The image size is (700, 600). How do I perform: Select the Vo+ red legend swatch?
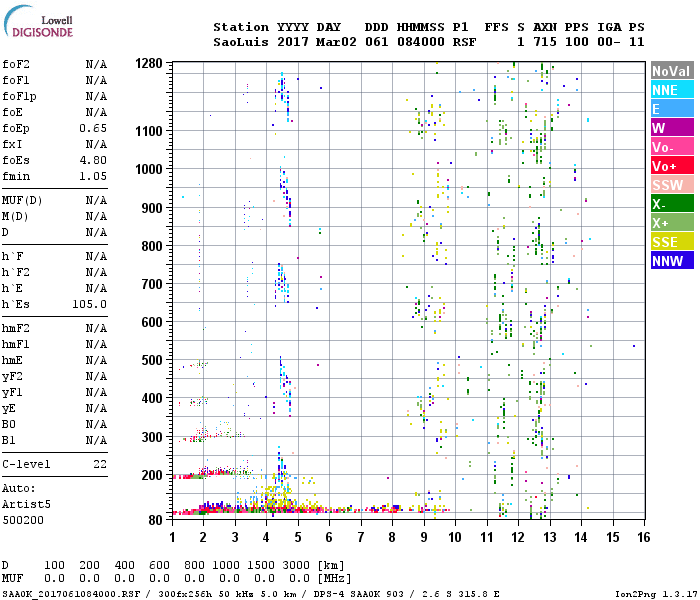click(x=672, y=166)
